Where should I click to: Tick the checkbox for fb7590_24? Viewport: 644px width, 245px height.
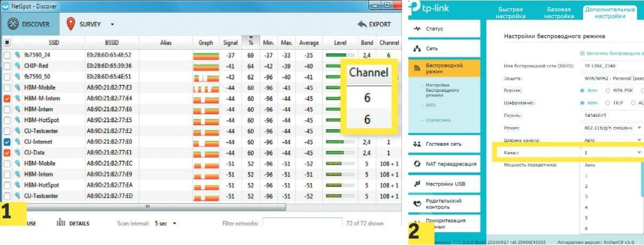coord(7,55)
